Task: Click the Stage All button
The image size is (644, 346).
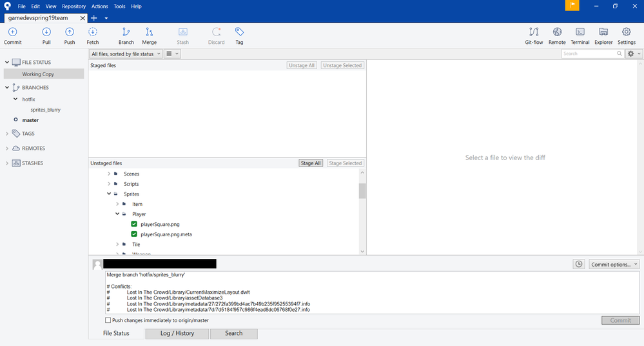Action: point(311,163)
